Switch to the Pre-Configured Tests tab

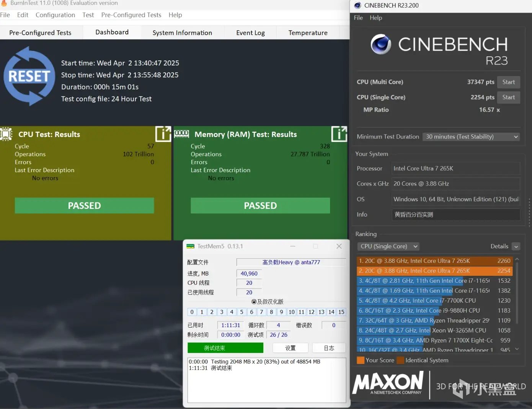tap(41, 33)
